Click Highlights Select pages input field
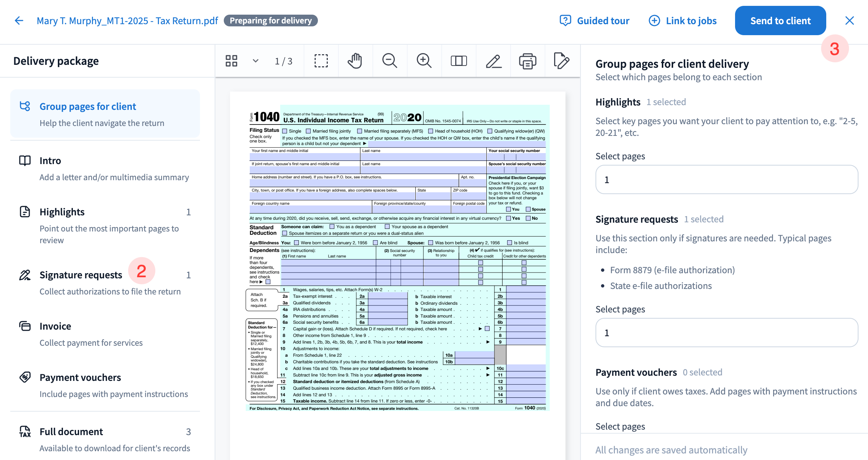 [726, 179]
